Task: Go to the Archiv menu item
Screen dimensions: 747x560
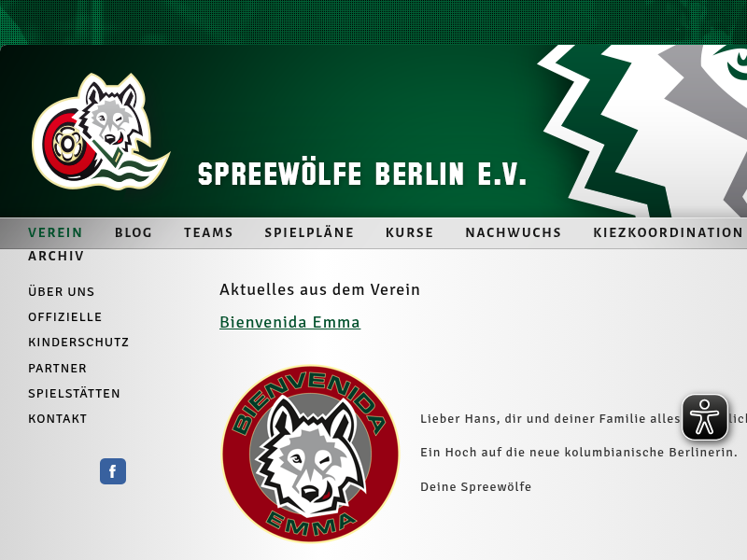Action: [56, 256]
